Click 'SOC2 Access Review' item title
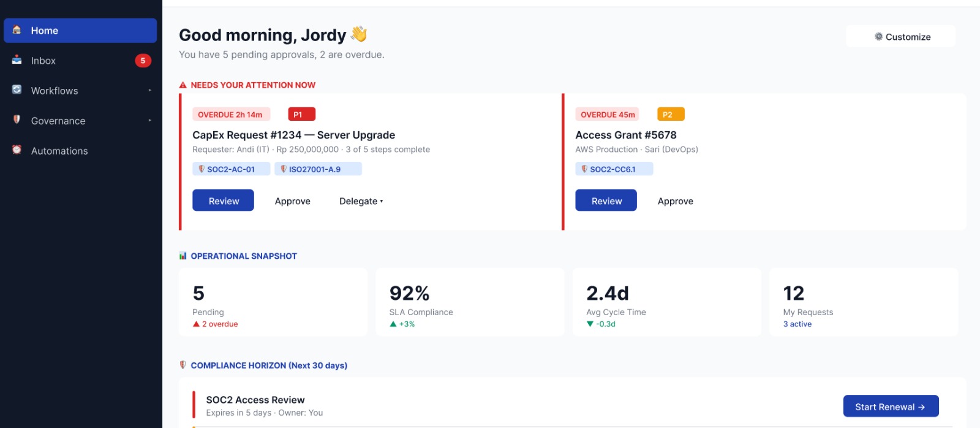980x428 pixels. (x=255, y=400)
